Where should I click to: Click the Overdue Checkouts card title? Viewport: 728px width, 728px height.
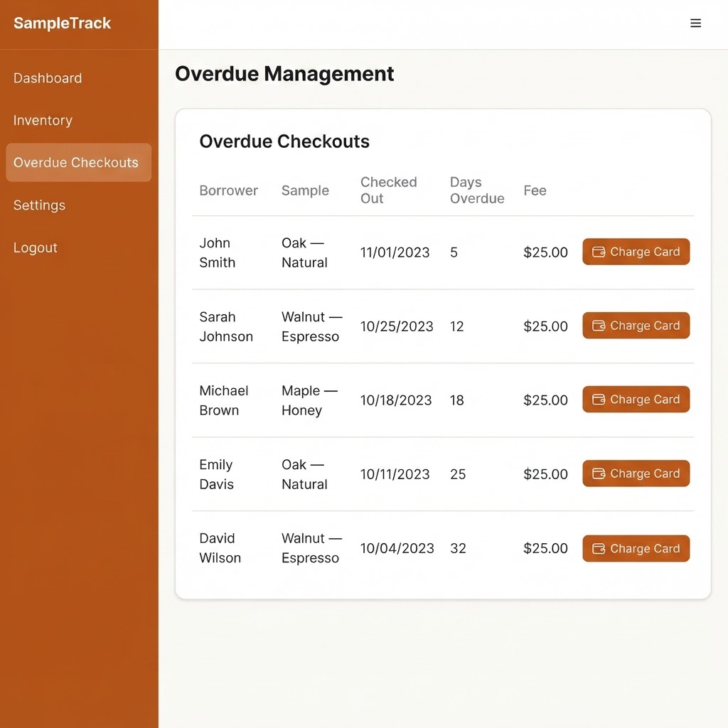(x=284, y=141)
